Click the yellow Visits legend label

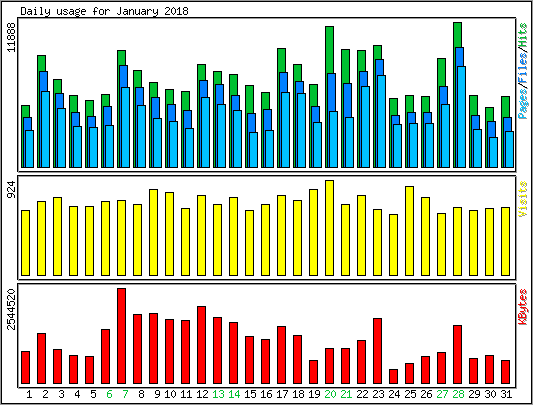click(x=523, y=199)
